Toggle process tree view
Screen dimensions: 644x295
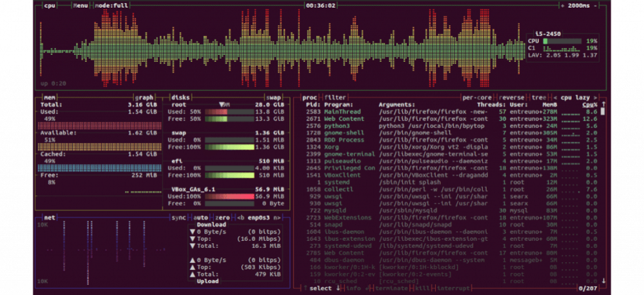pos(538,97)
